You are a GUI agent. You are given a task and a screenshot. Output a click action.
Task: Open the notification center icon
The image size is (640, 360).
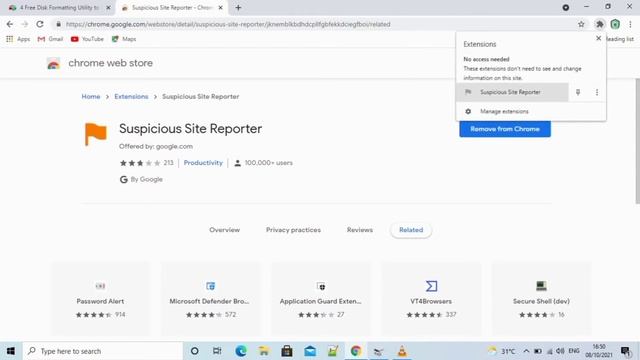pos(626,351)
